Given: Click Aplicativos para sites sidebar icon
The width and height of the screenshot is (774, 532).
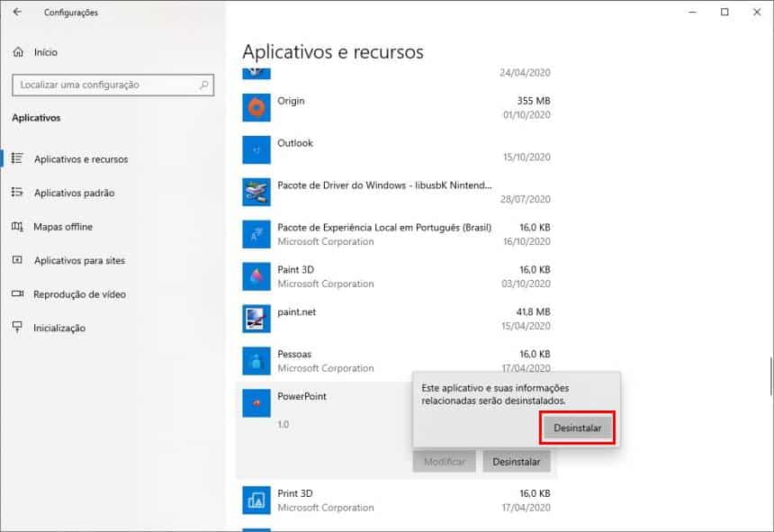Looking at the screenshot, I should coord(17,260).
